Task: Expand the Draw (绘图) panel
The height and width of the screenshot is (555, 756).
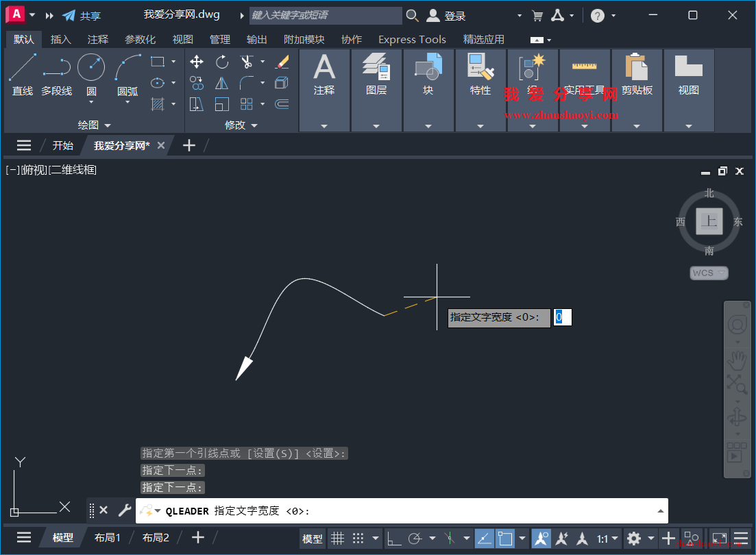Action: click(94, 125)
